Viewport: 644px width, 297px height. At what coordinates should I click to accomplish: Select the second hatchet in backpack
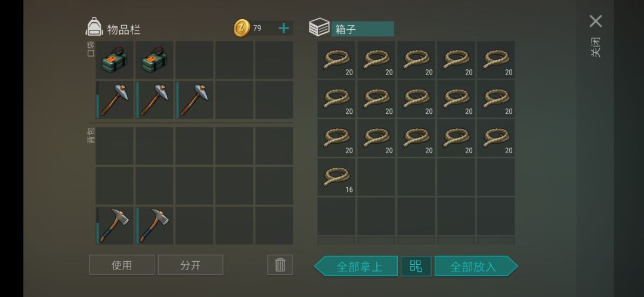pos(154,225)
